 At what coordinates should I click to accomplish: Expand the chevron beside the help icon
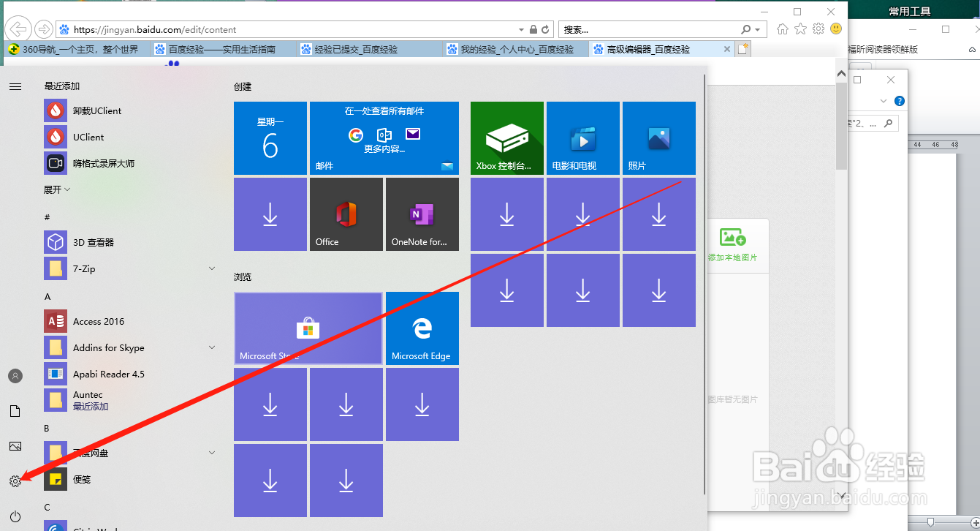pos(884,101)
